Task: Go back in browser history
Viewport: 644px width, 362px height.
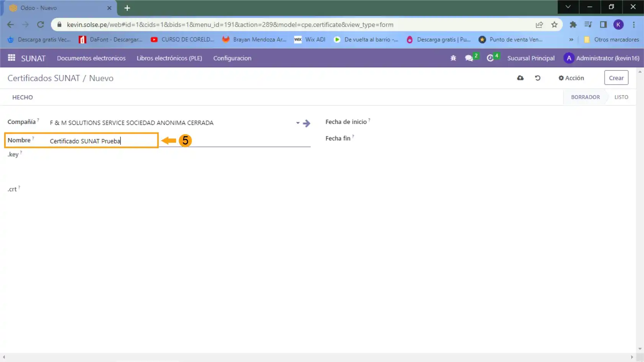Action: tap(10, 24)
